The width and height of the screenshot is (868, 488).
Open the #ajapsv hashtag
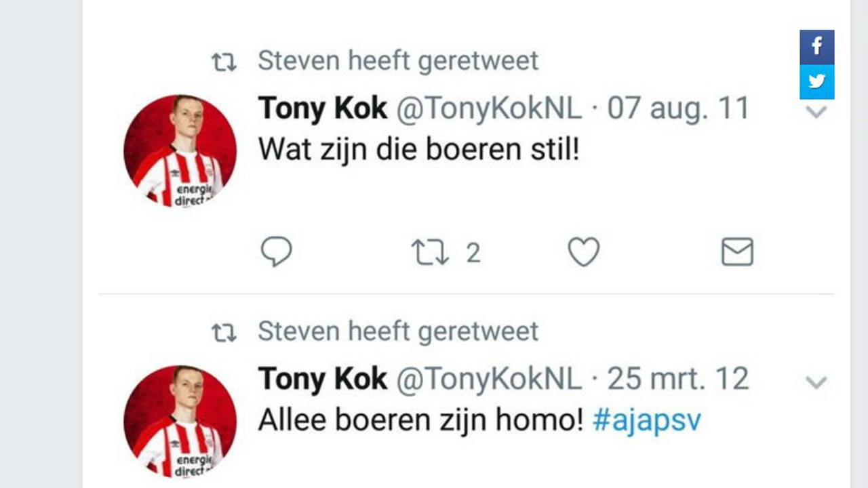[646, 421]
